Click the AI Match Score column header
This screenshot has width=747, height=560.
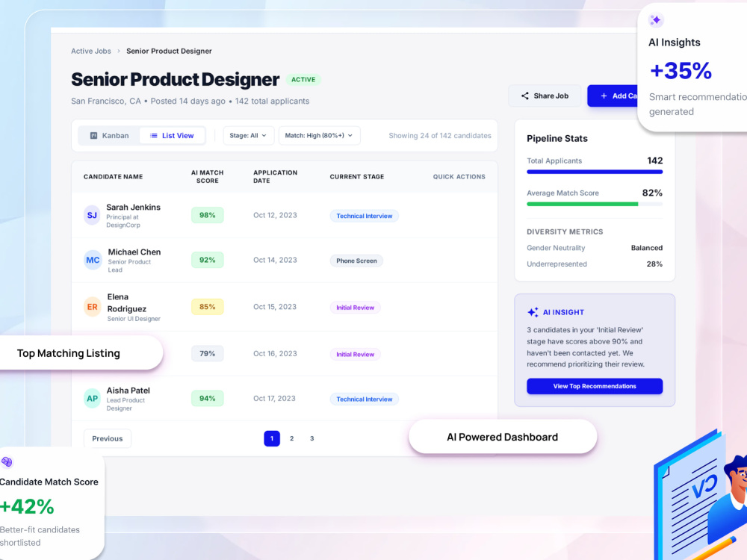click(x=207, y=177)
